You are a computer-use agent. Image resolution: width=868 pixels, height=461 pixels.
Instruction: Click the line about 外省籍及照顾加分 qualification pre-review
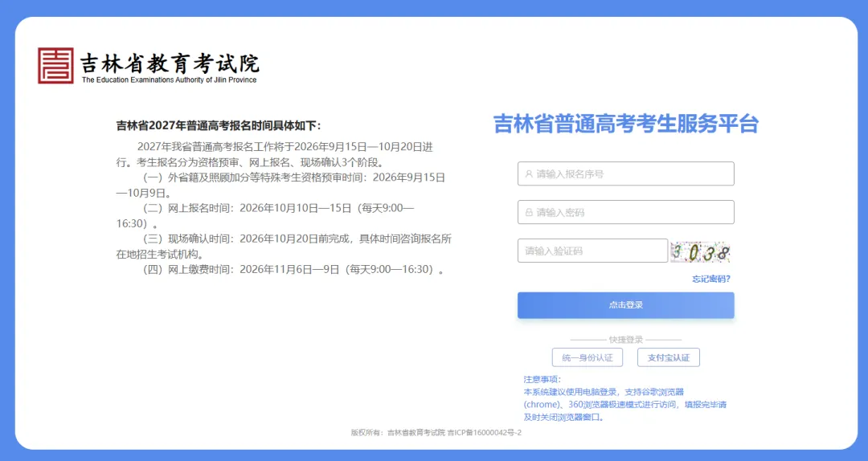click(280, 186)
